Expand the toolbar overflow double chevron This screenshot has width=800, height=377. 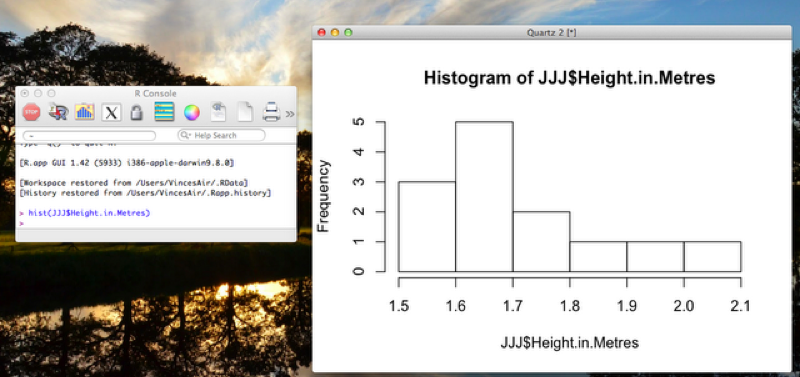pyautogui.click(x=290, y=114)
